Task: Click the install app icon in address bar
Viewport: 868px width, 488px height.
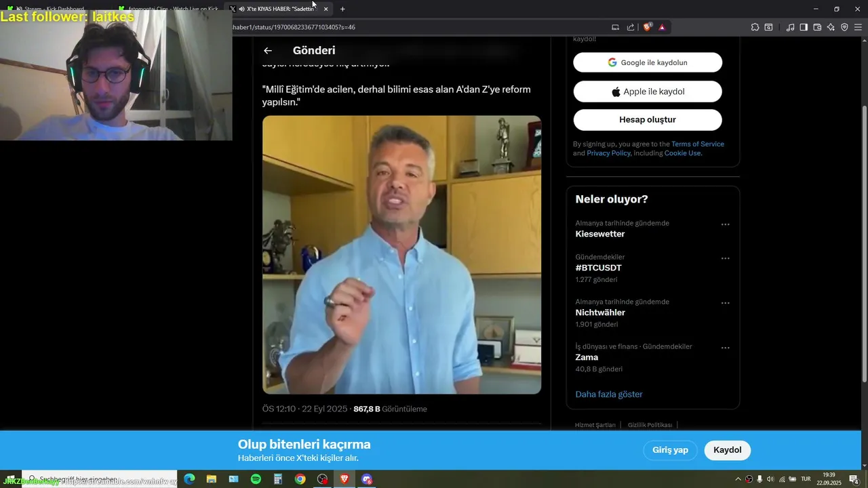Action: pyautogui.click(x=616, y=27)
